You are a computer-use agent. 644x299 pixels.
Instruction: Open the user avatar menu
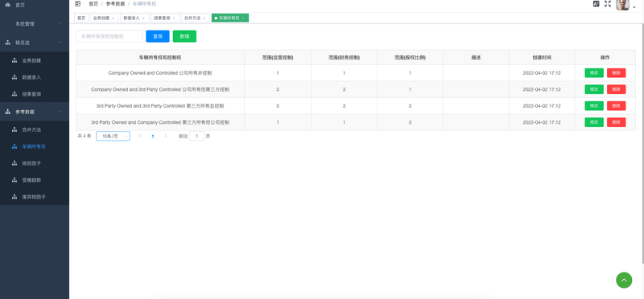[x=622, y=5]
